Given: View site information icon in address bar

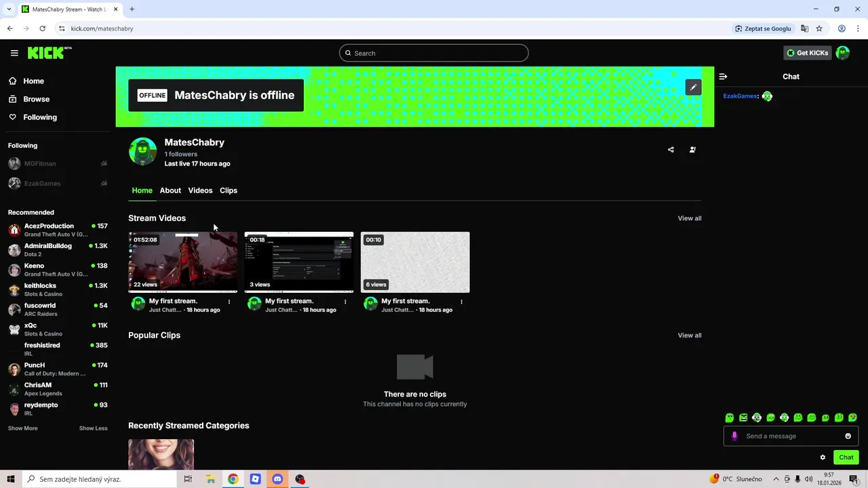Looking at the screenshot, I should [62, 28].
